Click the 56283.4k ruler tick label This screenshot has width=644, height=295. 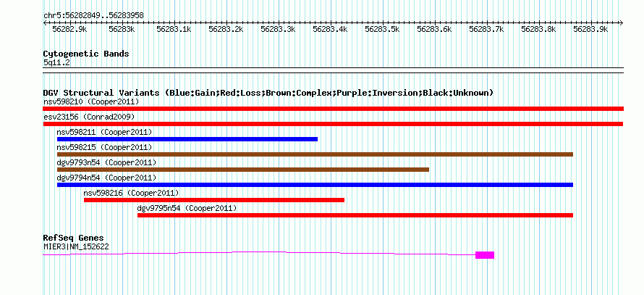pyautogui.click(x=330, y=29)
